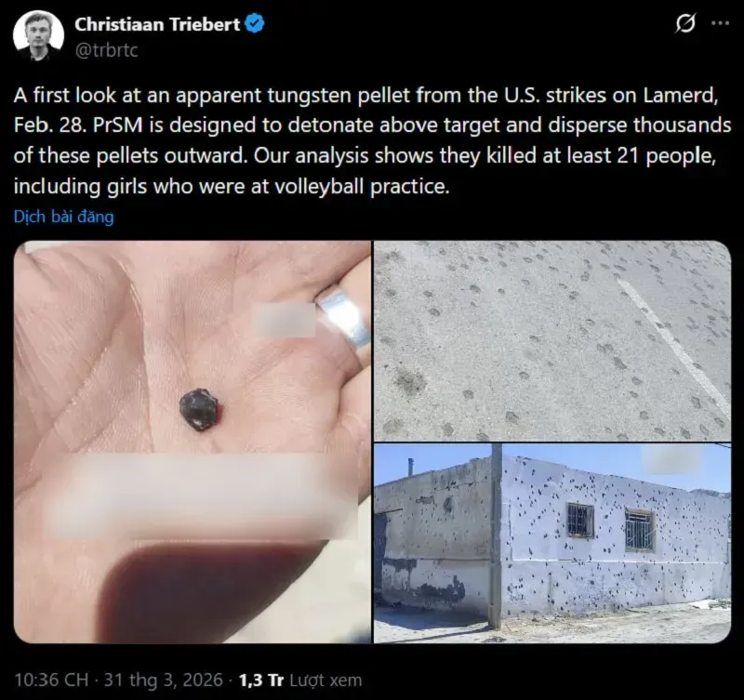Open the three-dot more options menu
This screenshot has height=700, width=744.
720,22
